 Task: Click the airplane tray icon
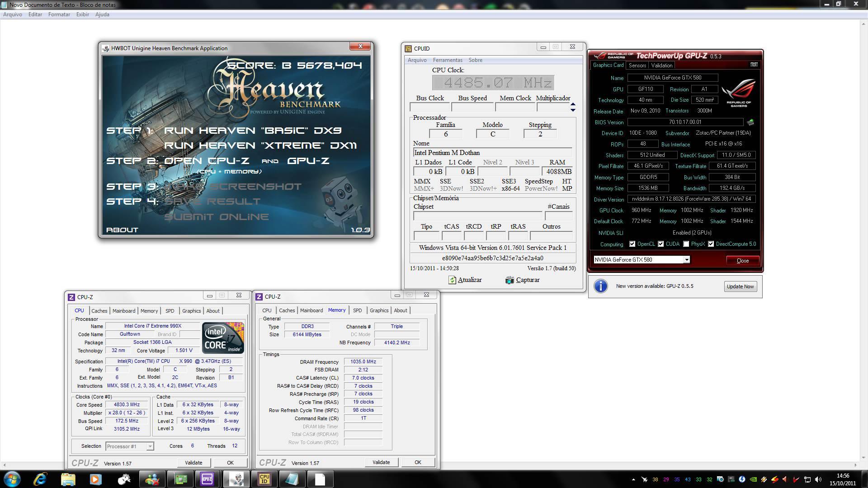click(644, 479)
